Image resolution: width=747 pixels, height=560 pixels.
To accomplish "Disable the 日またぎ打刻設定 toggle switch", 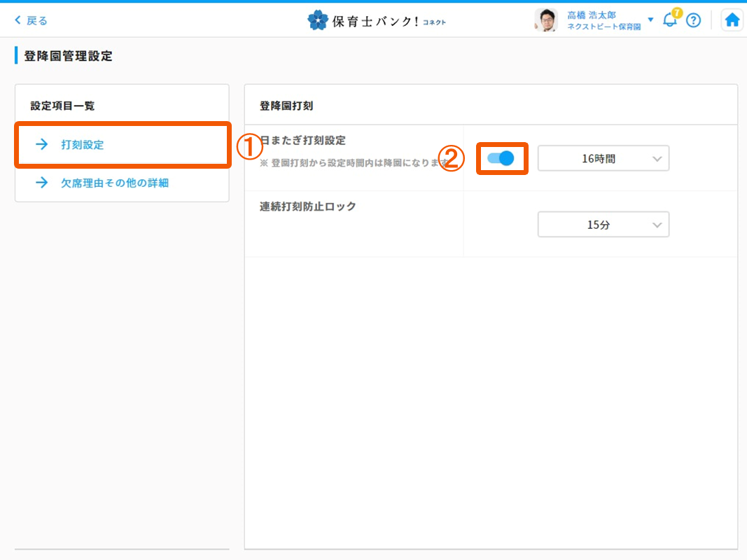I will click(501, 158).
